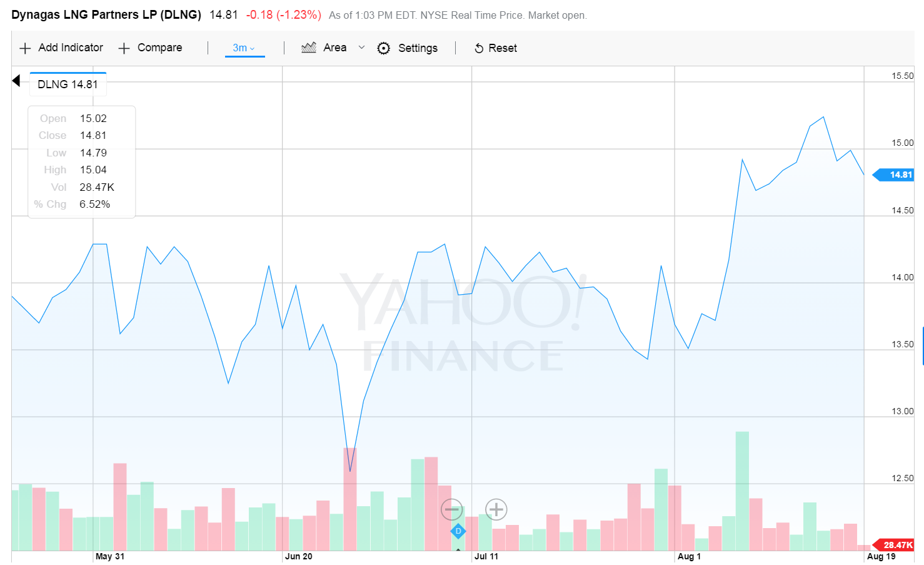Click the Add Indicator menu item
This screenshot has width=924, height=565.
point(71,48)
